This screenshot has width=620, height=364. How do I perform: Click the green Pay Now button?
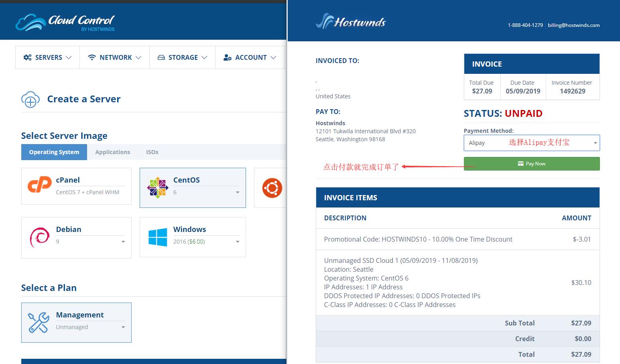point(532,164)
